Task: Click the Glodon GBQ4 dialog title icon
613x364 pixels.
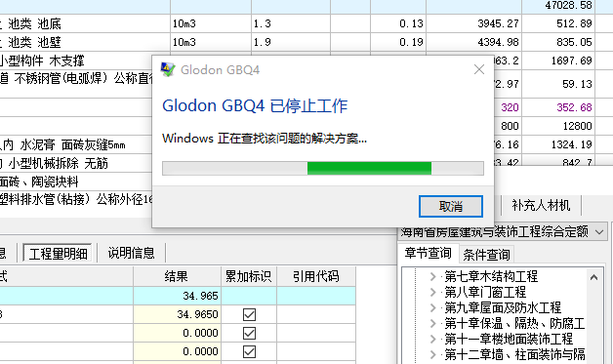Action: [x=168, y=69]
